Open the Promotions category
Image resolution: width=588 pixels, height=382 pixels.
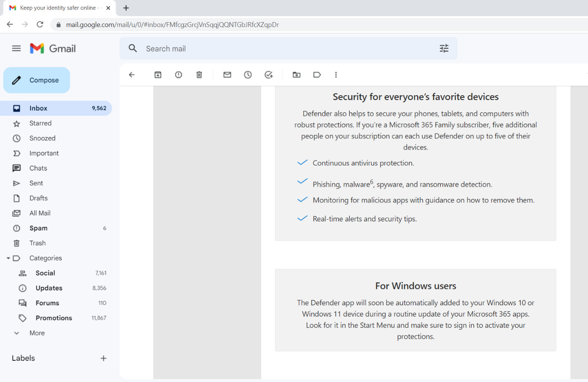[x=56, y=318]
